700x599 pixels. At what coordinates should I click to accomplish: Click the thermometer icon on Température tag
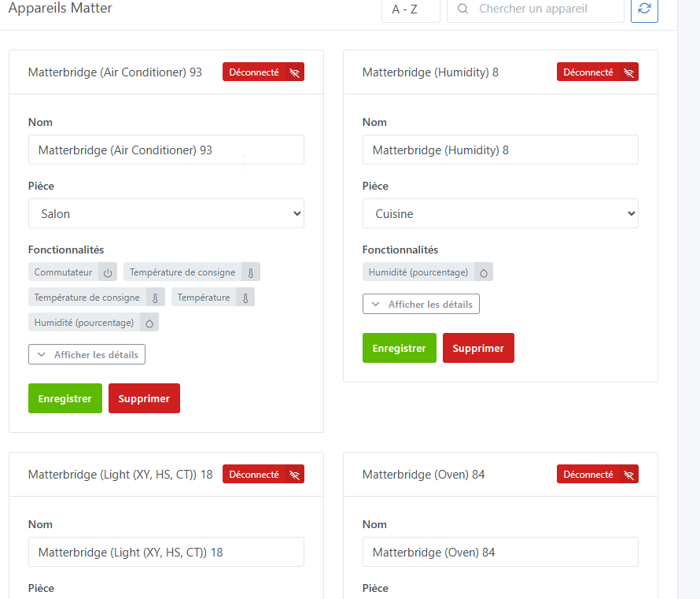click(245, 298)
